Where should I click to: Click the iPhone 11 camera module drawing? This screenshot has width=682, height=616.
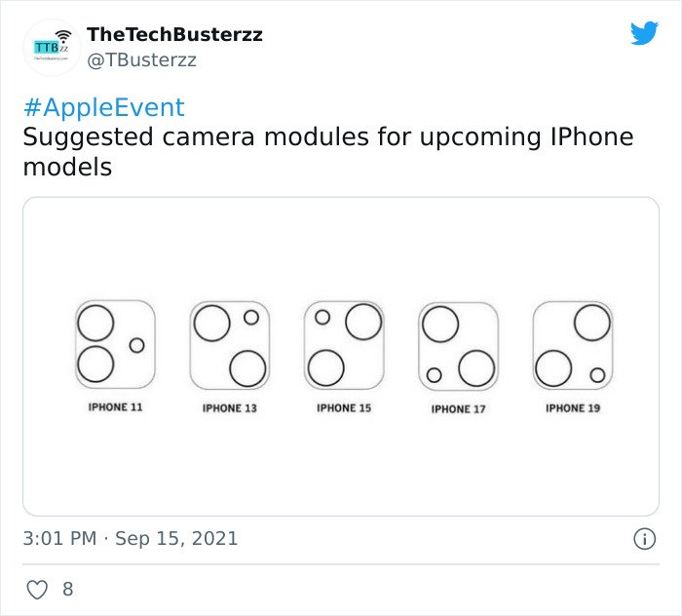point(115,344)
